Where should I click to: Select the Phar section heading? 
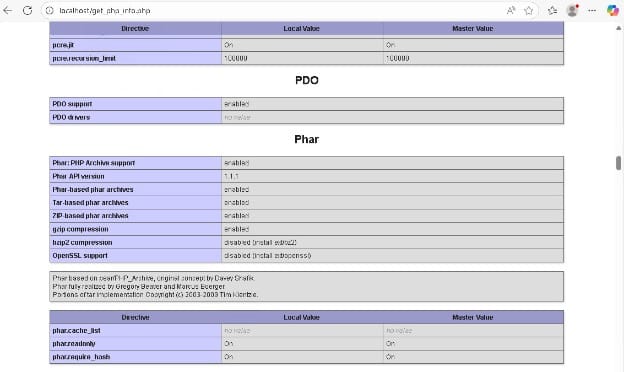(x=306, y=139)
